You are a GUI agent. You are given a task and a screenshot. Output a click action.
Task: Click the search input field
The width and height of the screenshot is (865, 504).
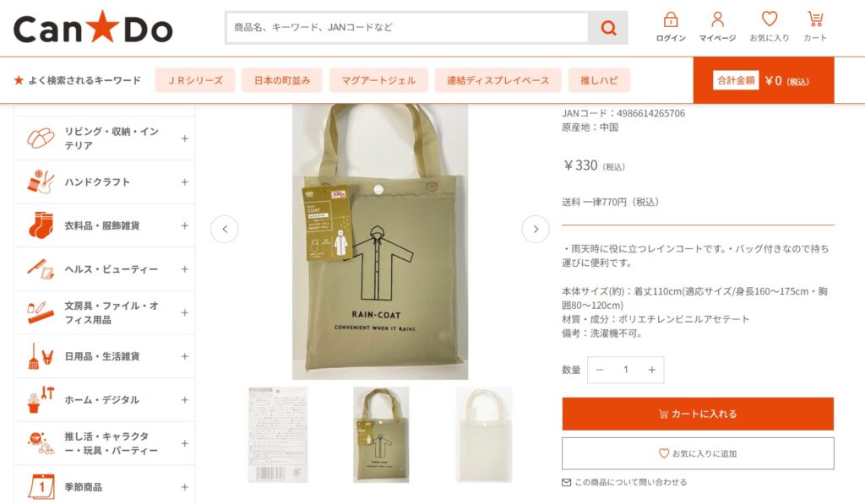click(407, 28)
